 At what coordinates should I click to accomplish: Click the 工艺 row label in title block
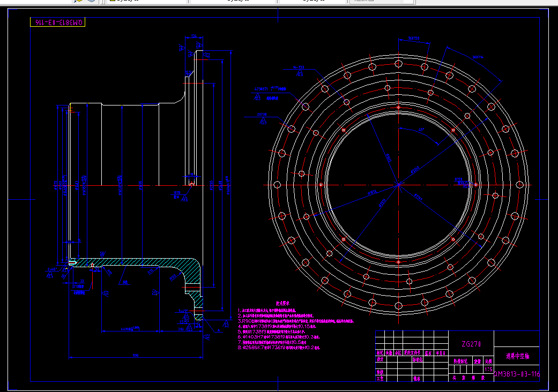point(380,379)
